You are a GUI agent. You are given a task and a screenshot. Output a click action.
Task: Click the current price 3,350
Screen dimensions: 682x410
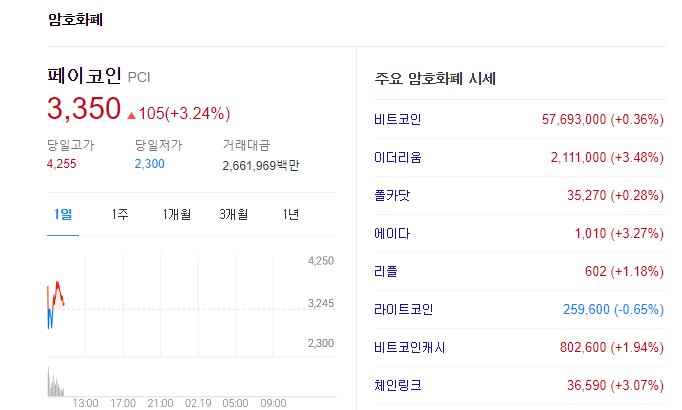(84, 108)
